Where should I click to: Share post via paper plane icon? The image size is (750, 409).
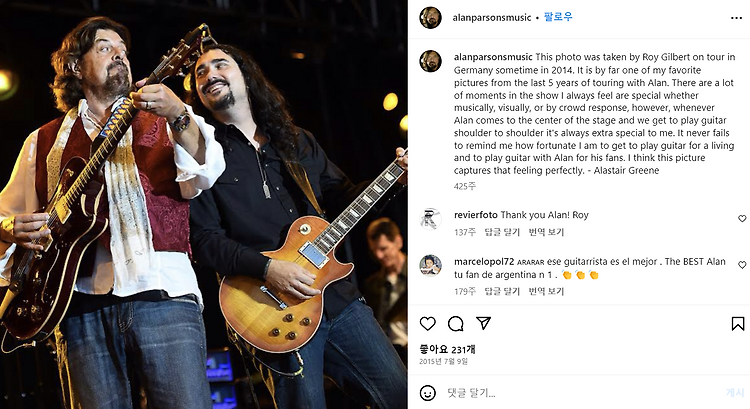484,323
